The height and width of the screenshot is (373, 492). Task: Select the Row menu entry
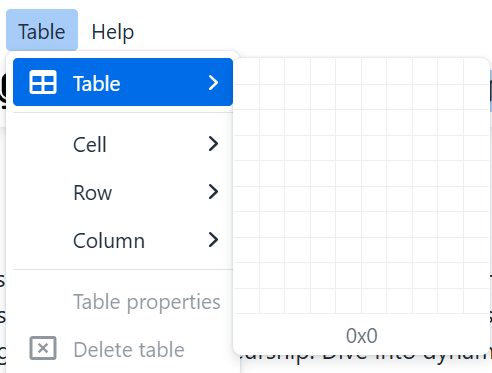pyautogui.click(x=123, y=192)
